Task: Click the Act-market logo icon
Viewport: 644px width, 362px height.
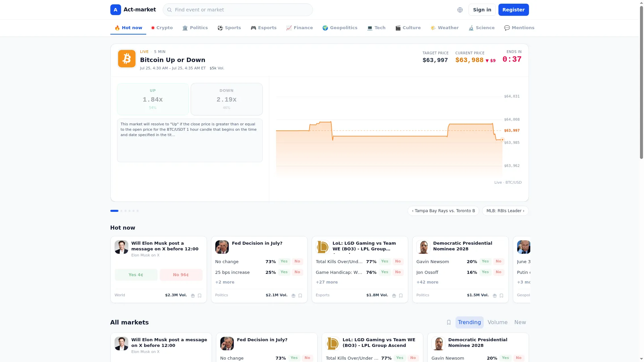Action: pyautogui.click(x=115, y=10)
